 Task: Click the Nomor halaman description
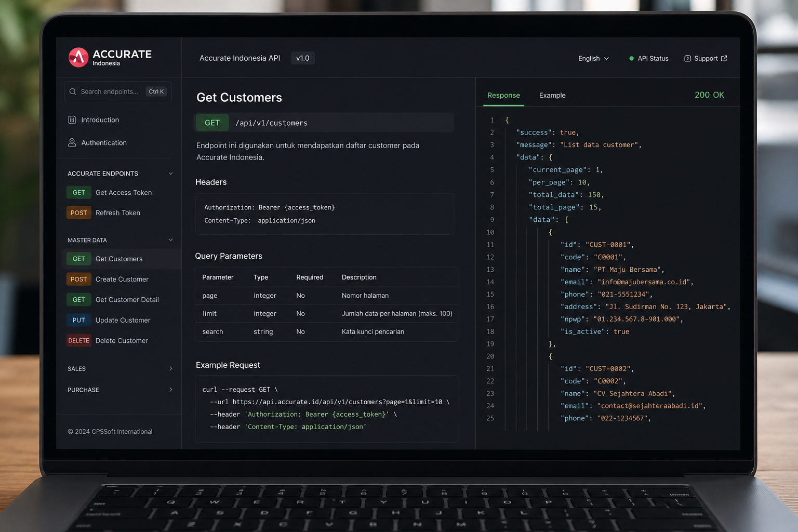click(365, 296)
